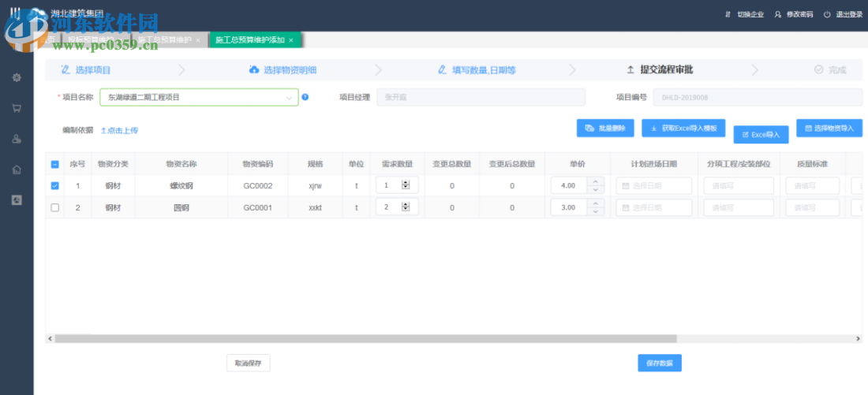The width and height of the screenshot is (868, 395).
Task: Click row 1 质量标准 input field
Action: [812, 186]
